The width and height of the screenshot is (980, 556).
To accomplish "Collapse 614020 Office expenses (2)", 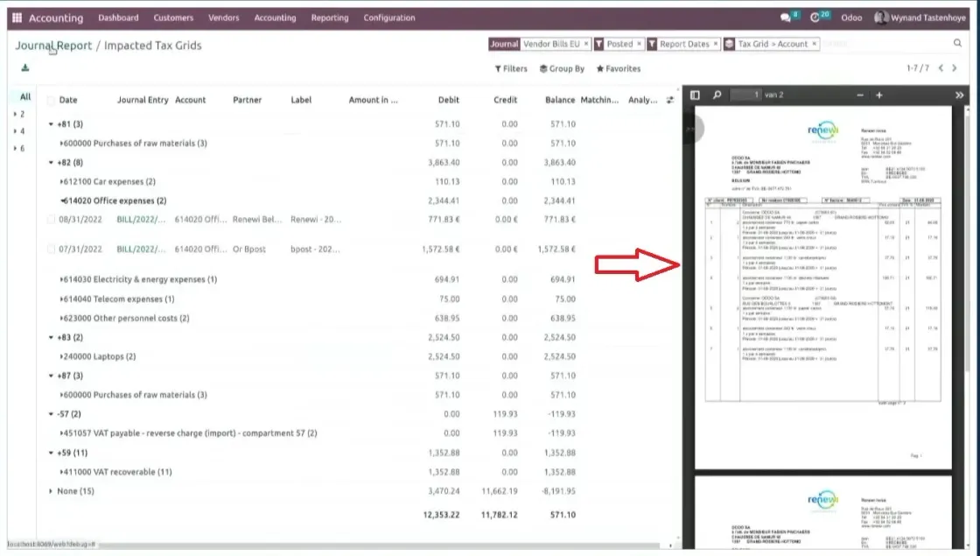I will 62,201.
